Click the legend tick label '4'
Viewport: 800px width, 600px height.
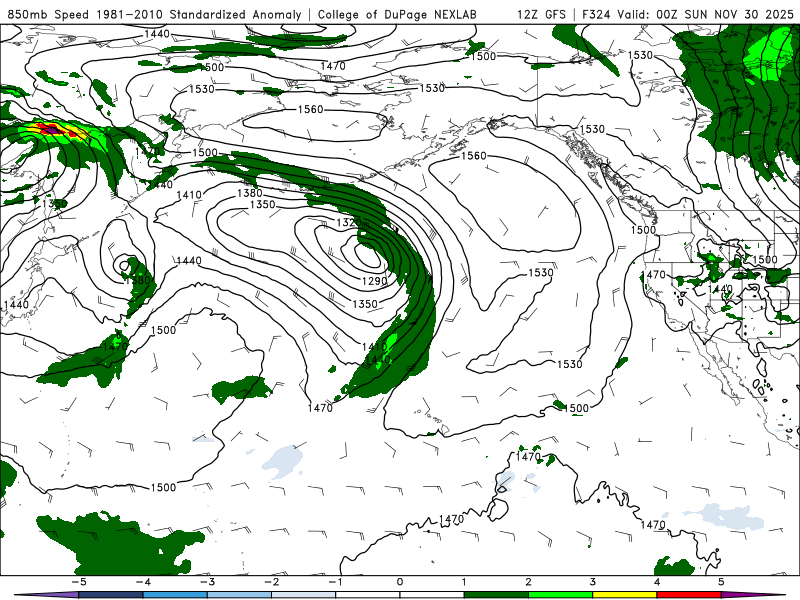pos(657,582)
